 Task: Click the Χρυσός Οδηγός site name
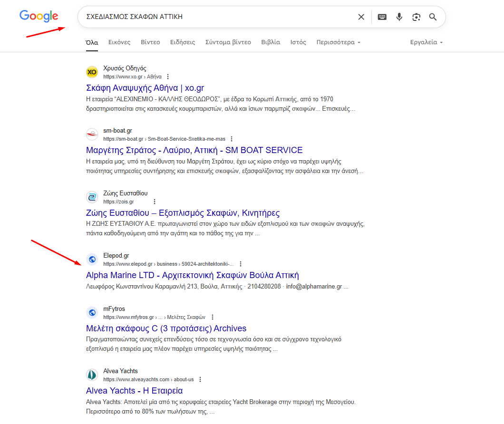tap(125, 68)
